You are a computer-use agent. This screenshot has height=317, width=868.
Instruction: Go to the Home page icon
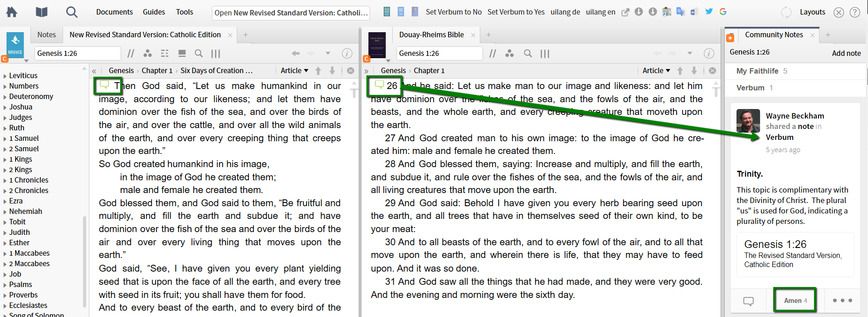coord(12,12)
